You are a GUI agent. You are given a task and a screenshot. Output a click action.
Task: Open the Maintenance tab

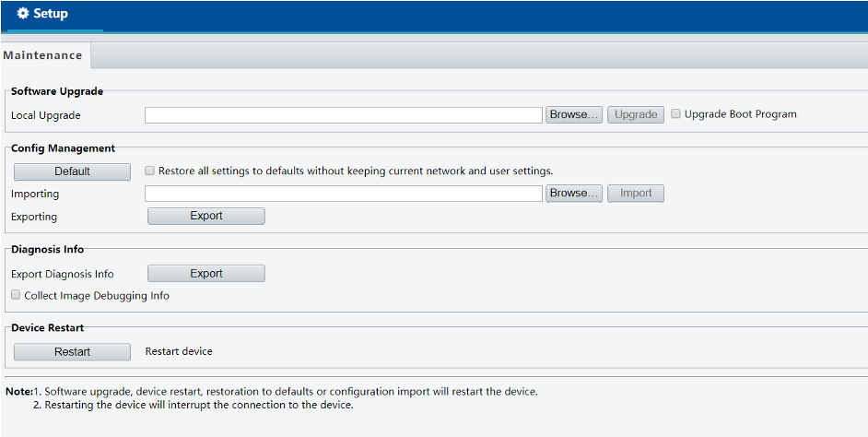(x=42, y=55)
